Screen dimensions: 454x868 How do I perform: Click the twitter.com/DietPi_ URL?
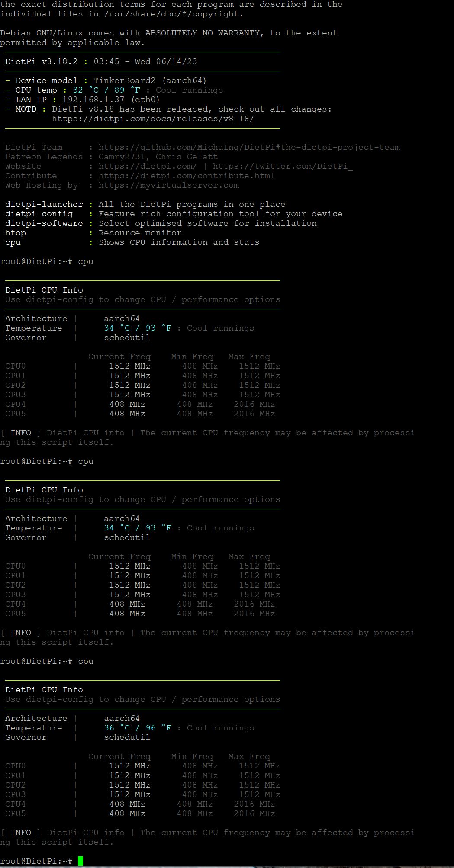pyautogui.click(x=283, y=166)
